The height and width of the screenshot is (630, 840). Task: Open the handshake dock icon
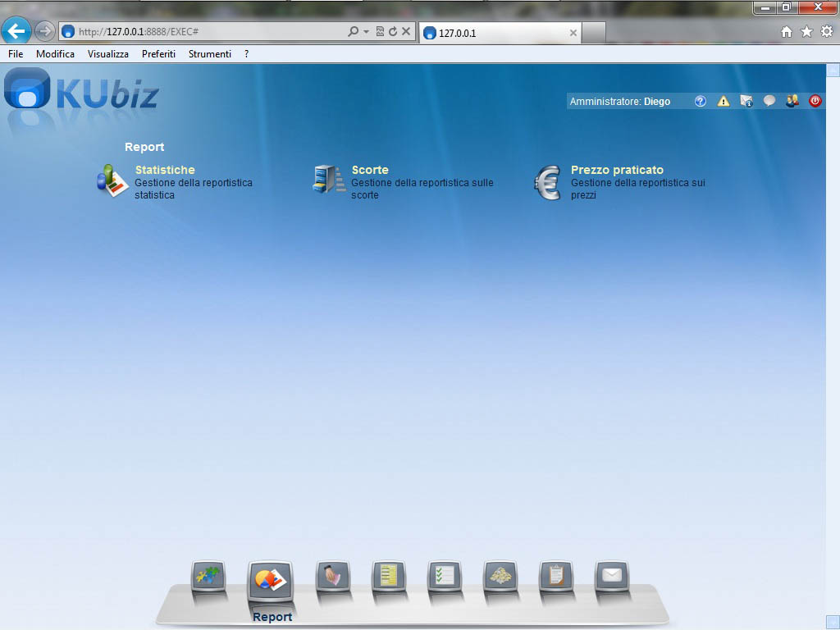click(x=333, y=576)
